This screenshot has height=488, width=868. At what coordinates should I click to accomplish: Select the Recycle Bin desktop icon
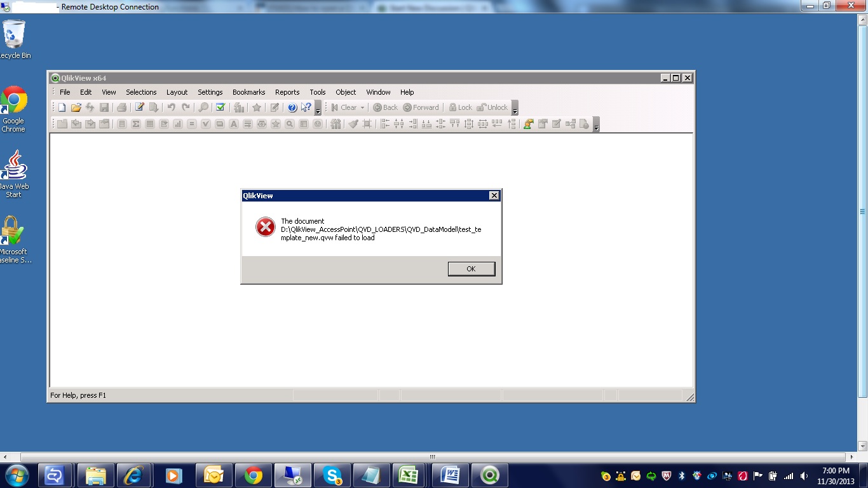[15, 39]
